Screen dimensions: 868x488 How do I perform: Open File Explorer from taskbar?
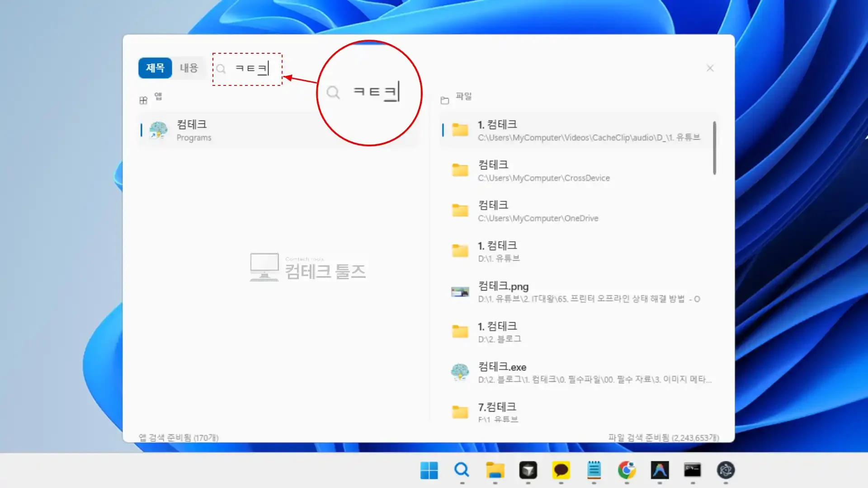[495, 470]
